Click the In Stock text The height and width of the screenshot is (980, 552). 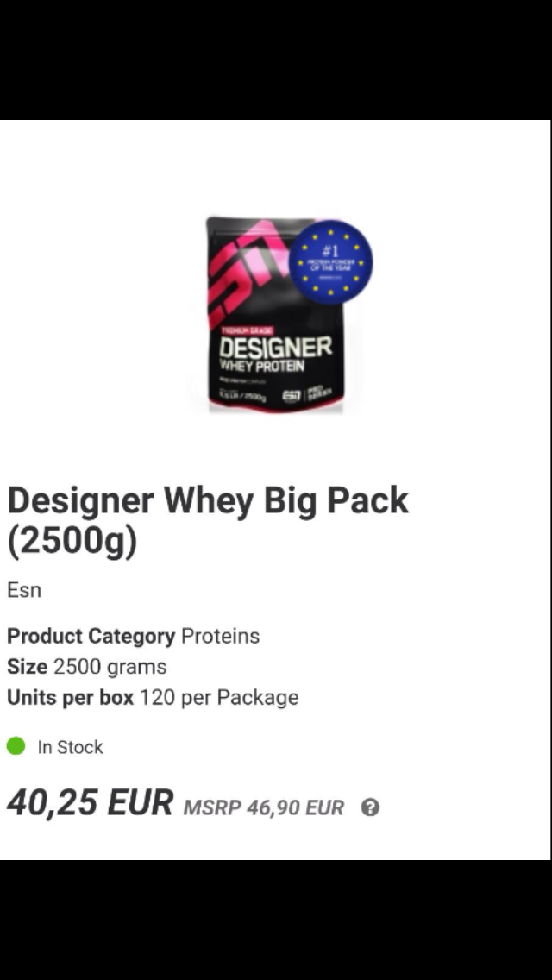tap(70, 747)
